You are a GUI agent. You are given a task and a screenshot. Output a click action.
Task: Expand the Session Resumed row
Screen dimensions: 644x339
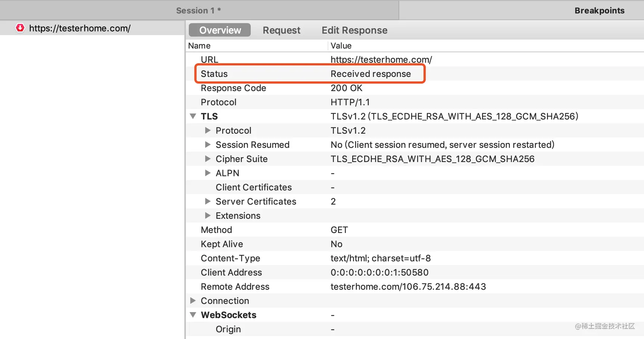pyautogui.click(x=208, y=145)
